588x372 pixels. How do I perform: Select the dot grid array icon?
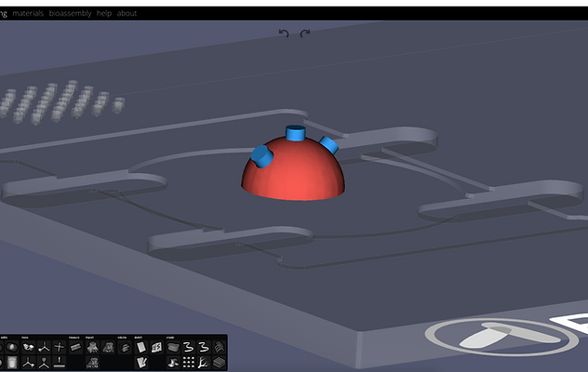click(188, 363)
